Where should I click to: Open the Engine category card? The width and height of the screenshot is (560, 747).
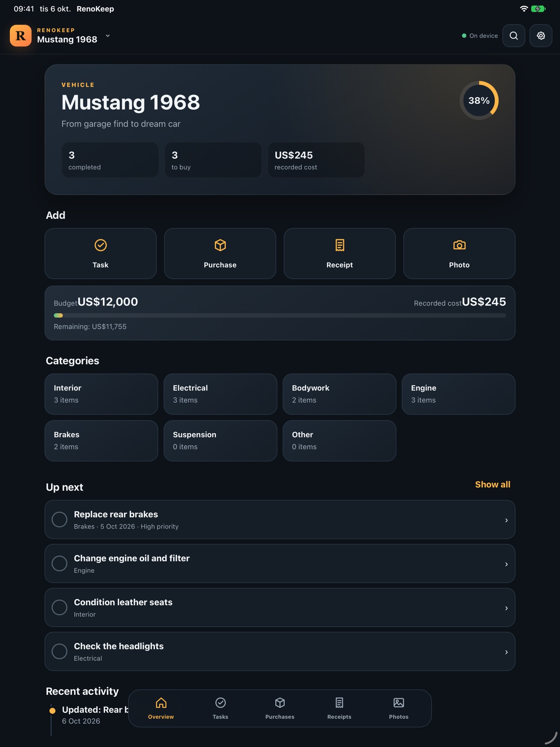458,394
